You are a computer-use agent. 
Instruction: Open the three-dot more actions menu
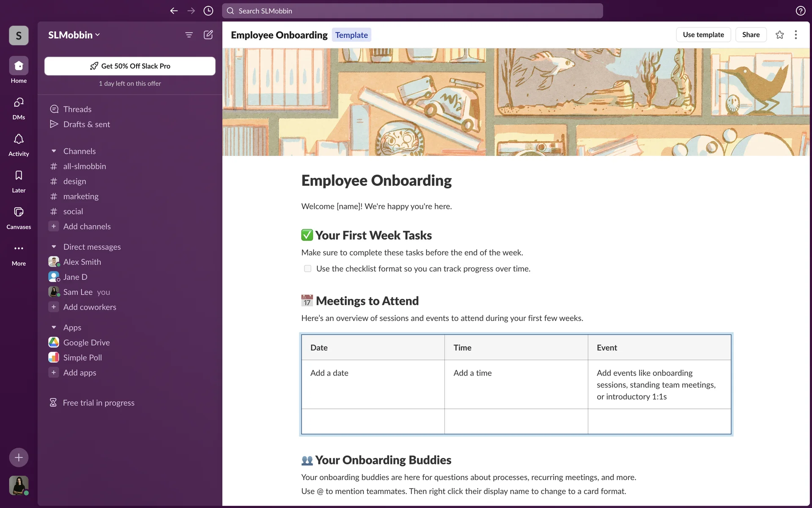click(x=796, y=35)
